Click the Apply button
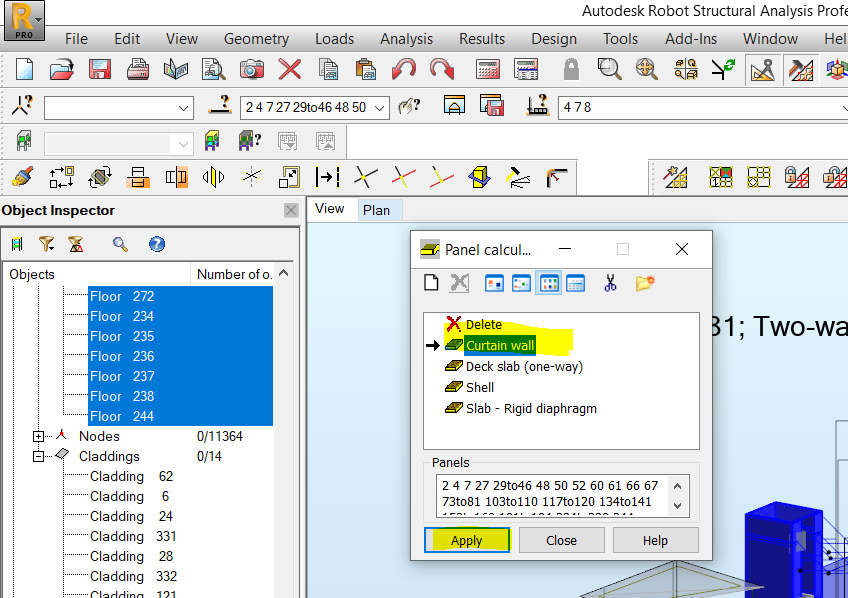 (x=467, y=540)
